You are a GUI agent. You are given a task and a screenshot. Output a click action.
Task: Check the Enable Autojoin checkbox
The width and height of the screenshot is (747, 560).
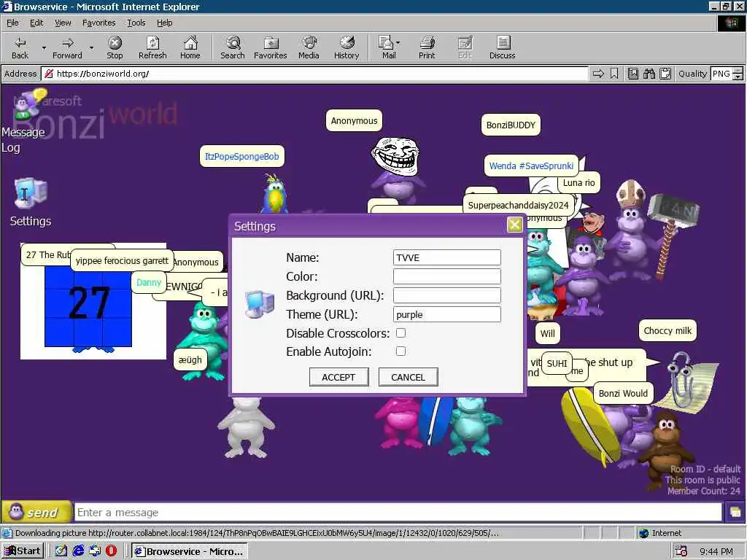(400, 351)
